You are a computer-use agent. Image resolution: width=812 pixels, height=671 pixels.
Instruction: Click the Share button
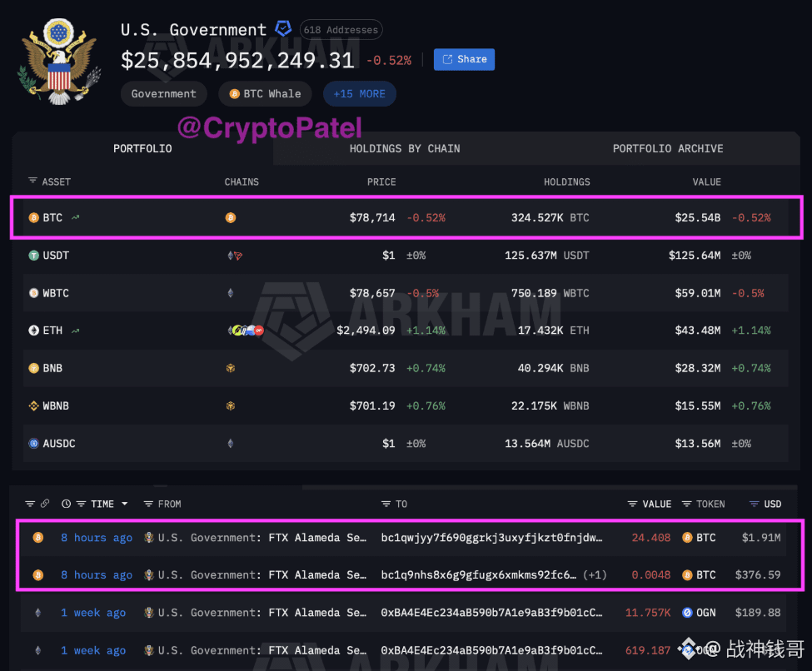click(x=464, y=60)
